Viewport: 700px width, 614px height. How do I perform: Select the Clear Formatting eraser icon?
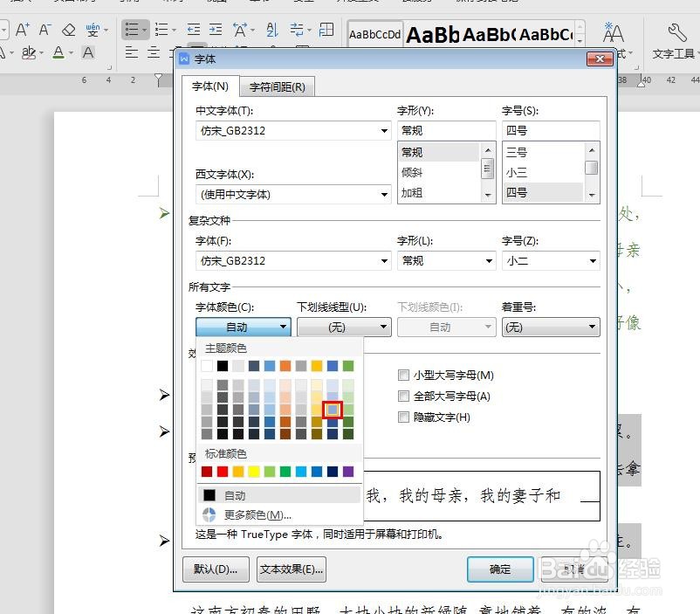(x=68, y=29)
